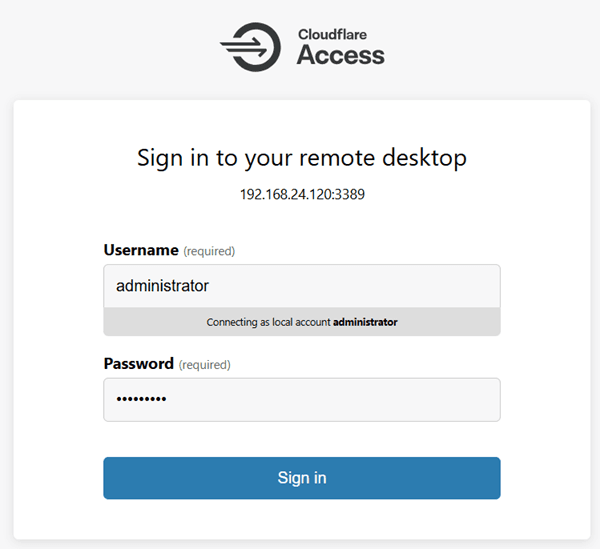Click the "Sign in" text on the blue button
Screen dimensions: 600x549
[302, 478]
